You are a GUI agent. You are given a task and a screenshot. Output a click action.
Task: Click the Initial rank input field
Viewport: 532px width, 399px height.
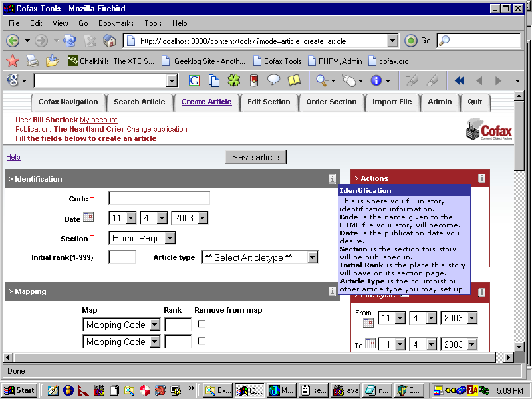(x=122, y=257)
